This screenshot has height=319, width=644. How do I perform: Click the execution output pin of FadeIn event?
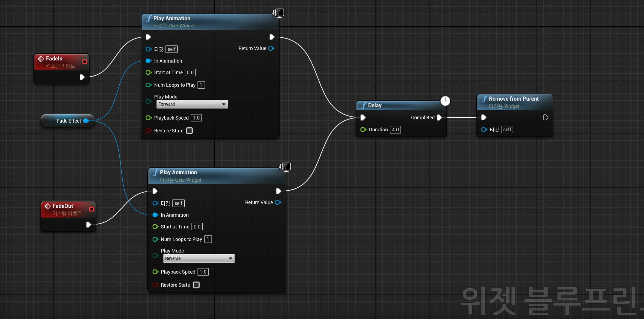[82, 77]
